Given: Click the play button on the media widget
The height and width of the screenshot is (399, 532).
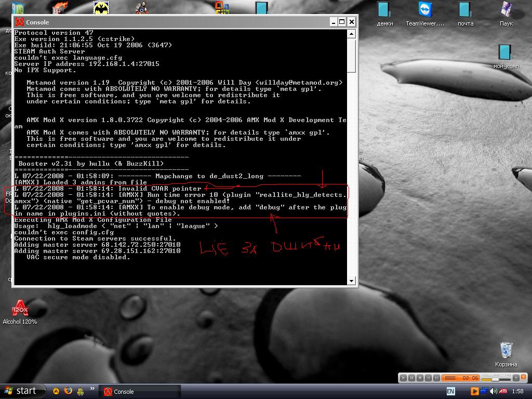Looking at the screenshot, I should (x=403, y=378).
